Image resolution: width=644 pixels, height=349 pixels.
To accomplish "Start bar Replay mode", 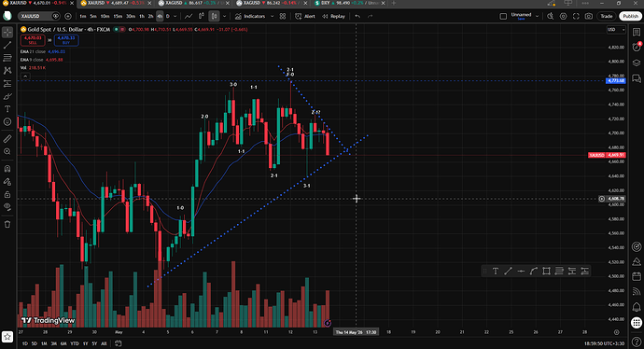I will pos(333,17).
